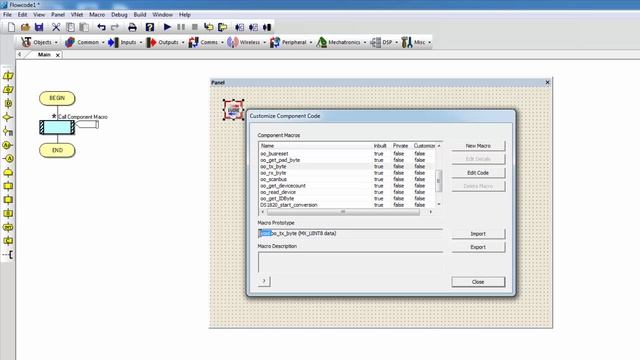This screenshot has height=360, width=640.
Task: Click the Edit Code button
Action: [478, 173]
